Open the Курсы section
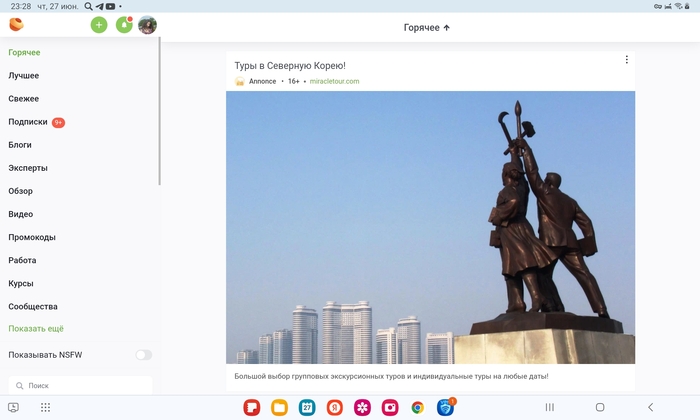 (x=21, y=283)
